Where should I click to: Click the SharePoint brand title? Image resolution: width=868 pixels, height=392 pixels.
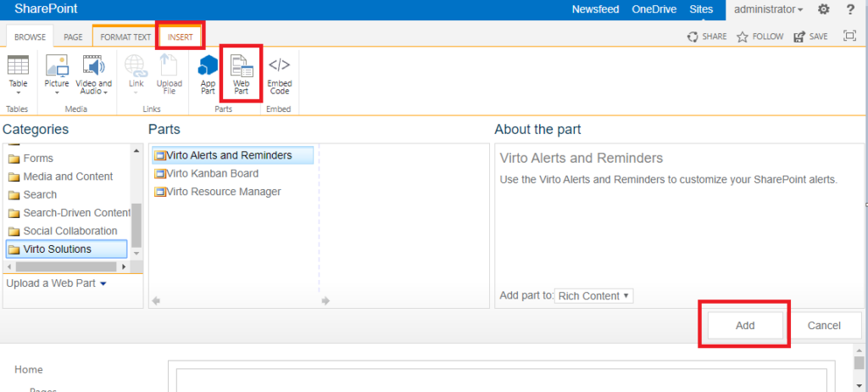[x=46, y=8]
